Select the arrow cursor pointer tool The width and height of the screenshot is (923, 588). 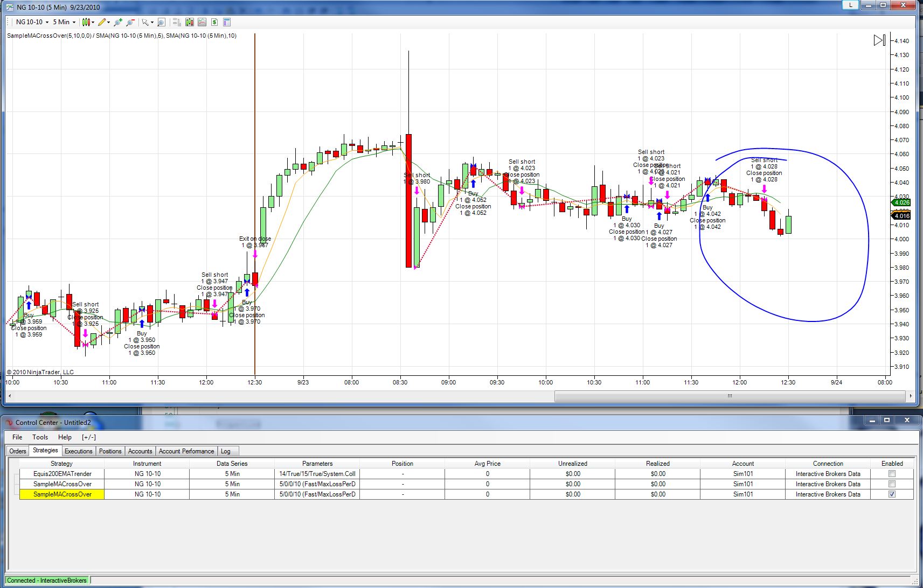144,22
